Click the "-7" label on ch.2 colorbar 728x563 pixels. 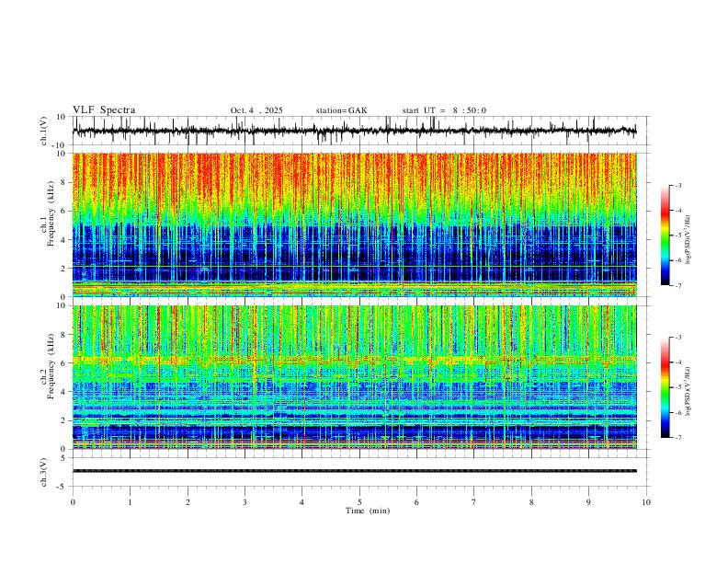point(678,438)
